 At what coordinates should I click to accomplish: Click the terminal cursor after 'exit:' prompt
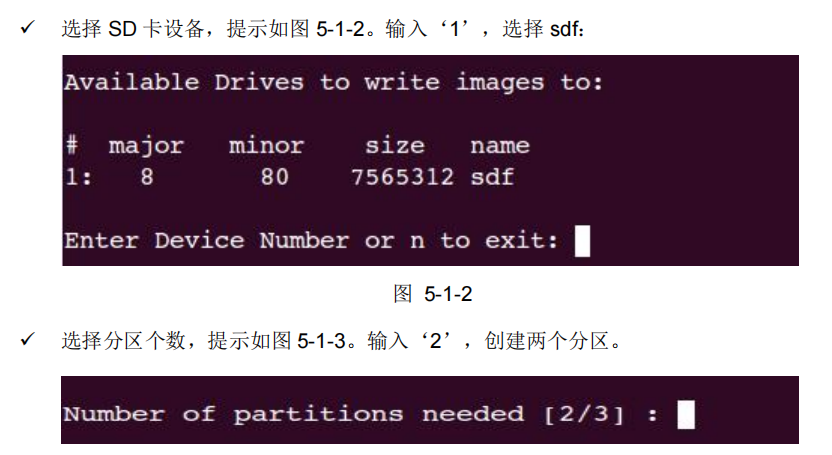[x=582, y=241]
